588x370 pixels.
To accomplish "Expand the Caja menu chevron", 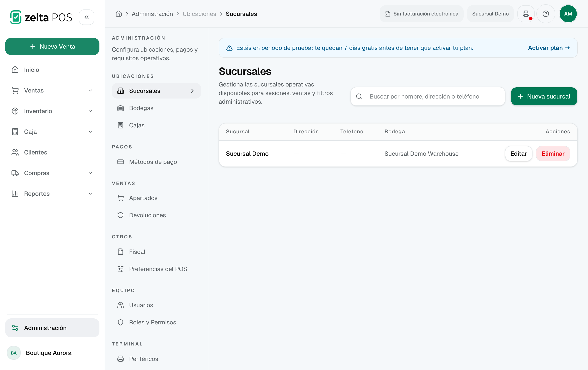I will (x=90, y=132).
